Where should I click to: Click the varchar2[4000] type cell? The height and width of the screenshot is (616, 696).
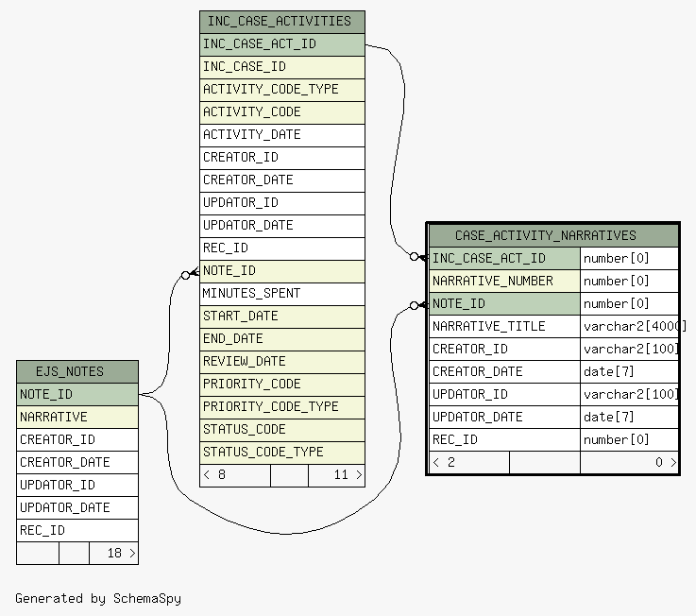point(630,326)
